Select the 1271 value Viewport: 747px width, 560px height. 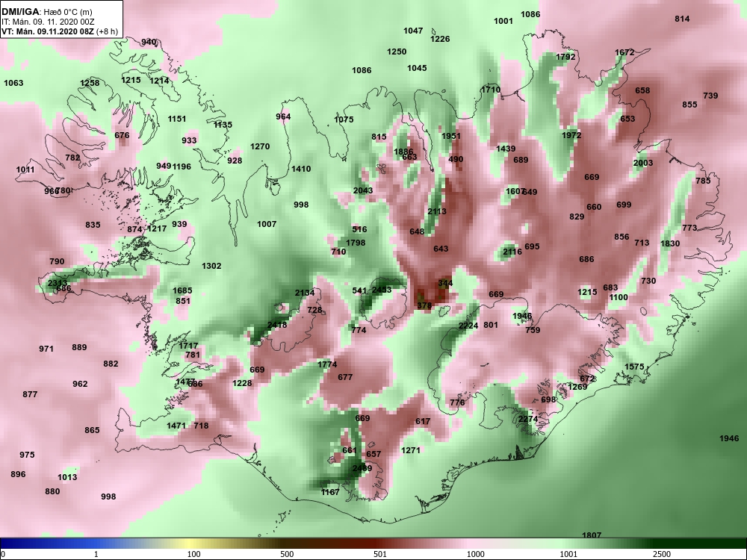coord(411,450)
